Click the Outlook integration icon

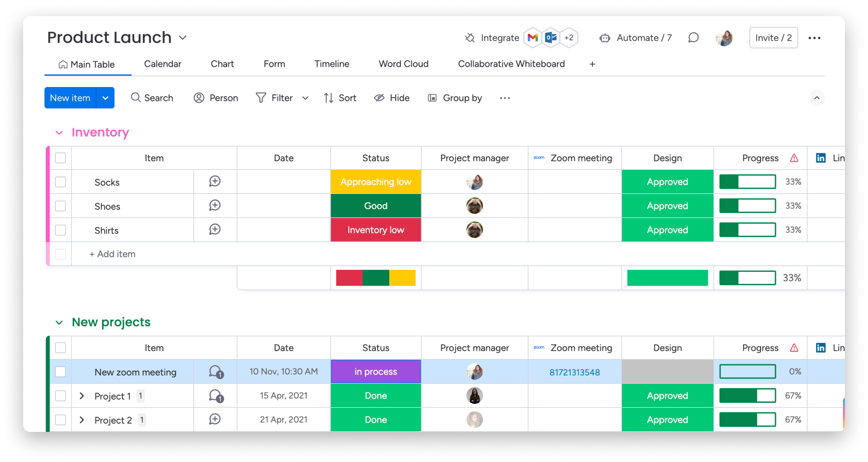coord(551,37)
